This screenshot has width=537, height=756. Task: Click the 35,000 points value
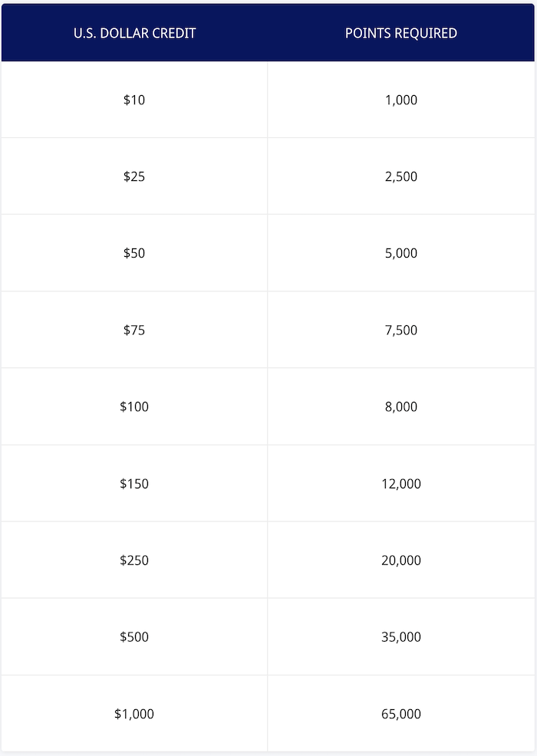[401, 637]
